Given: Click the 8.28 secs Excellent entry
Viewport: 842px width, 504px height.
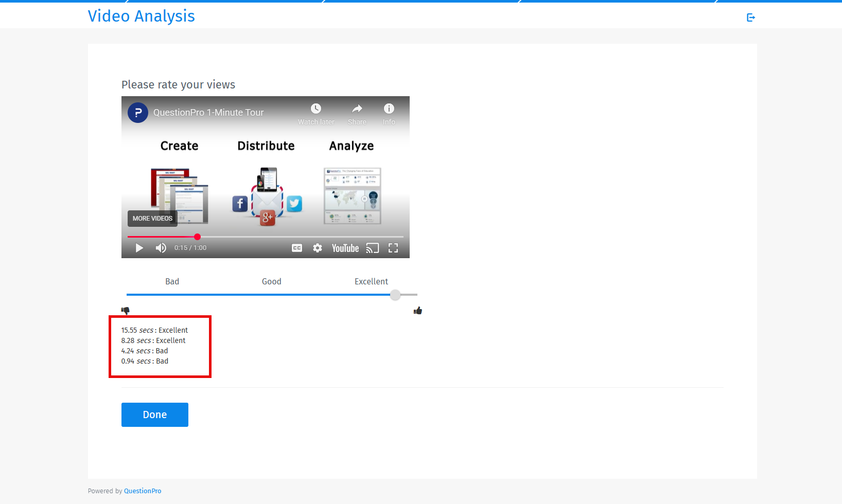Looking at the screenshot, I should point(153,340).
